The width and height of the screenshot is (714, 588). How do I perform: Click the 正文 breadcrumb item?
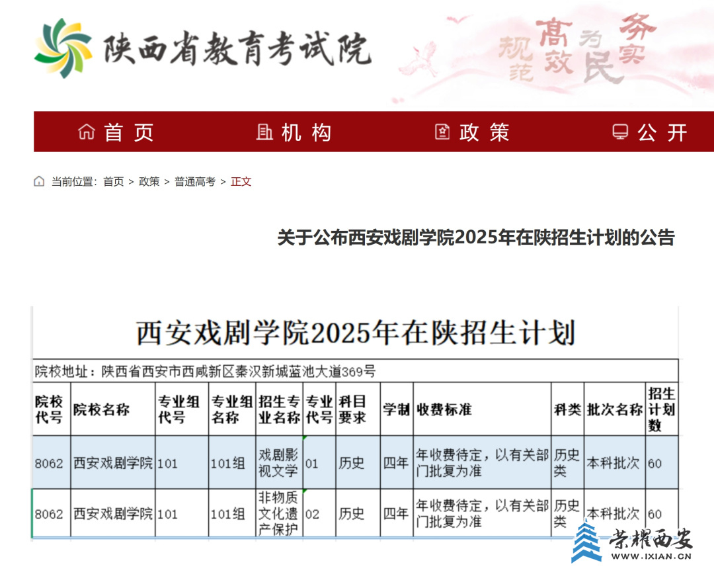tap(241, 182)
